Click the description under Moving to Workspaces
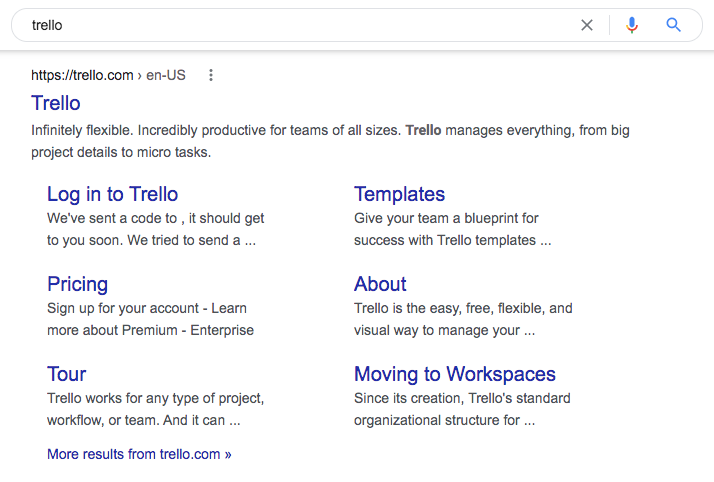This screenshot has width=714, height=482. pyautogui.click(x=462, y=409)
